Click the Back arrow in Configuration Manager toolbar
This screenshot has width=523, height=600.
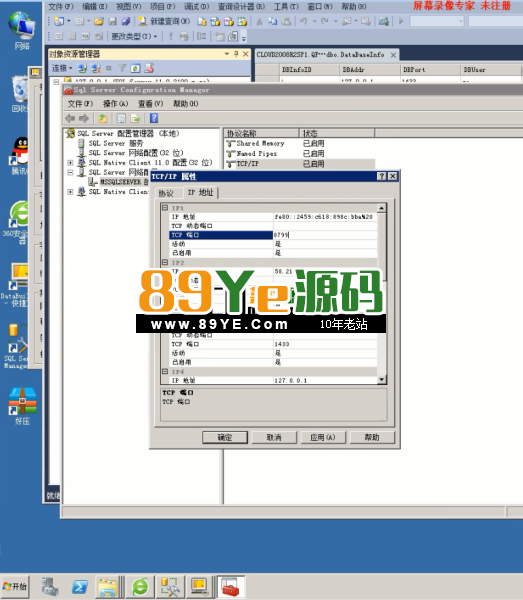70,119
